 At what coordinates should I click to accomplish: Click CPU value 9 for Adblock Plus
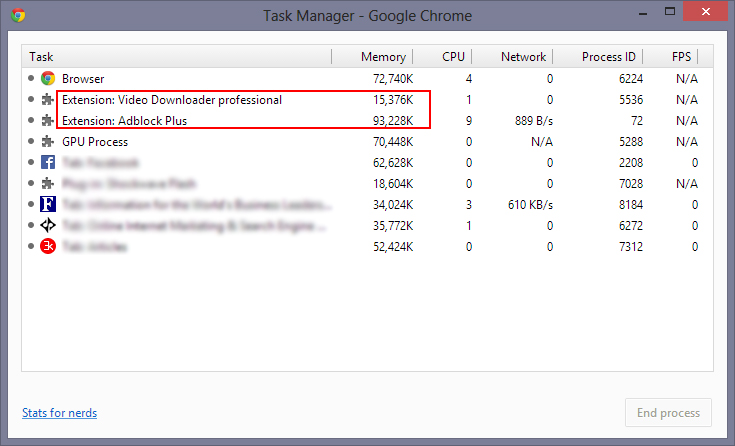(x=468, y=121)
